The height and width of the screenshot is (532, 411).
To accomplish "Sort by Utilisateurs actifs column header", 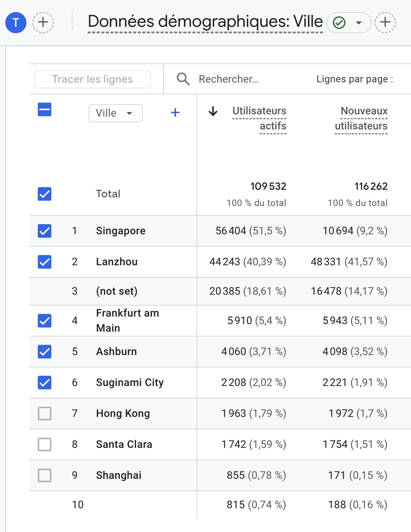I will coord(260,118).
